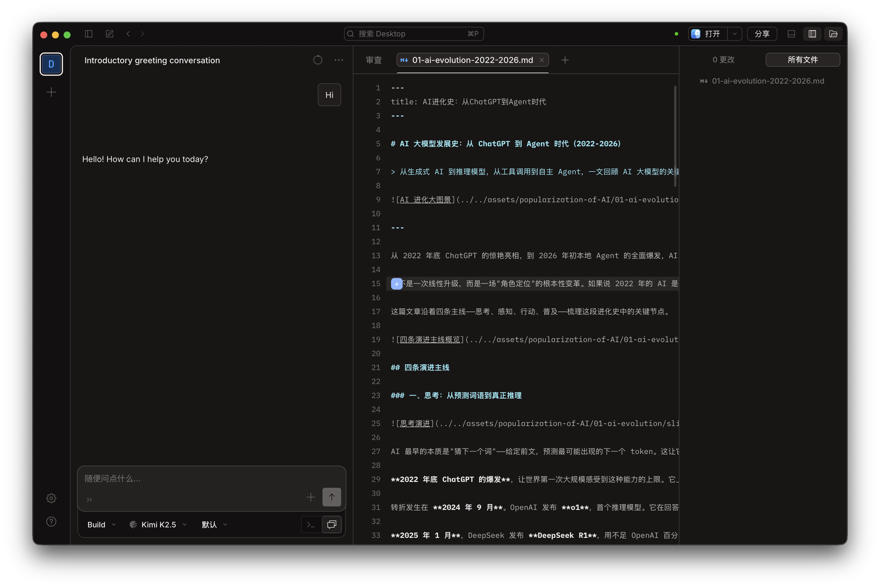Navigate back using the left arrow icon
This screenshot has height=588, width=880.
[128, 34]
